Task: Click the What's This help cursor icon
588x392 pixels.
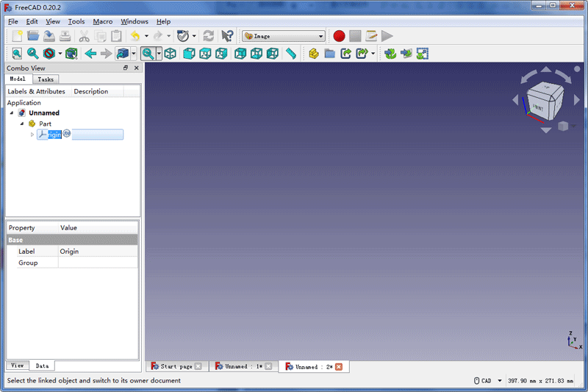Action: click(227, 35)
